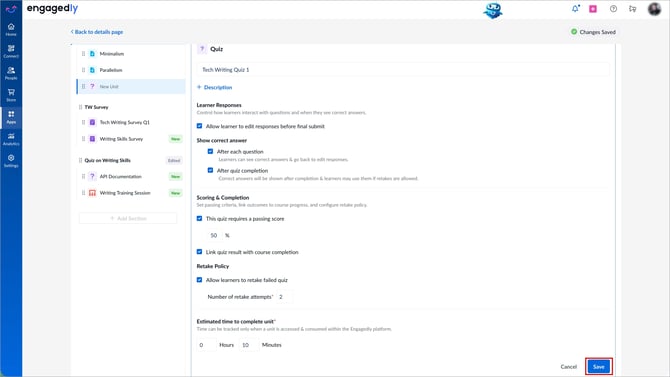Click the Changes Saved status
The height and width of the screenshot is (377, 670).
coord(593,32)
